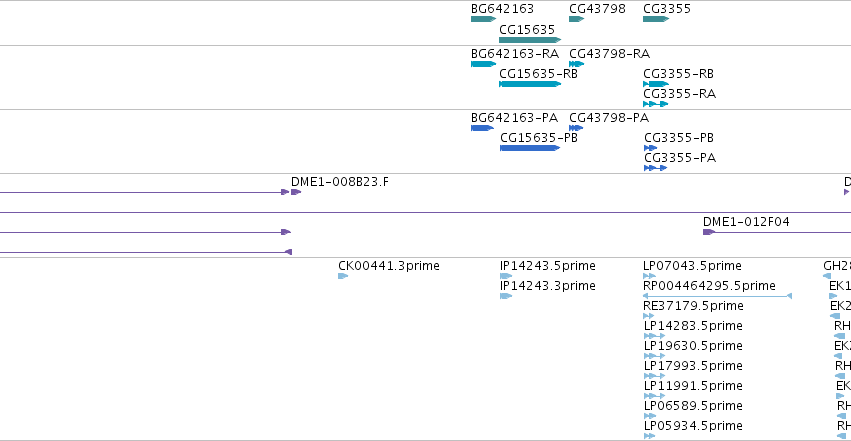The width and height of the screenshot is (851, 441).
Task: Select the CG3355-PA protein feature
Action: pos(655,168)
